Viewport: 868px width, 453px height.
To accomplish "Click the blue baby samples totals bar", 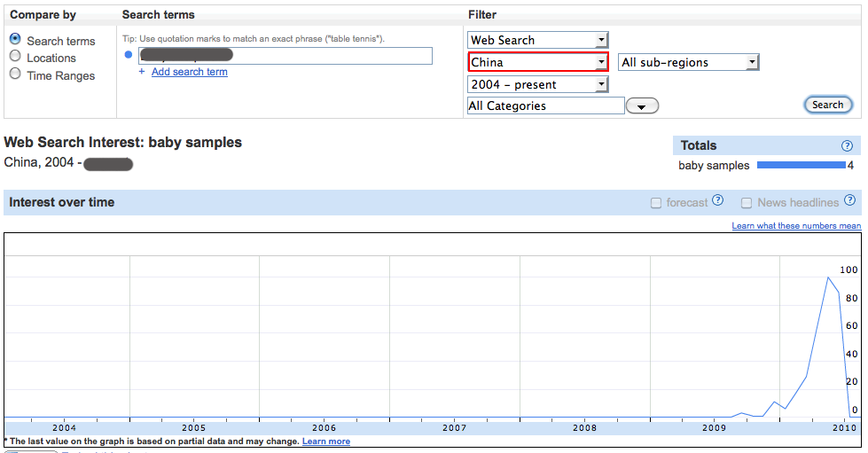I will [801, 165].
